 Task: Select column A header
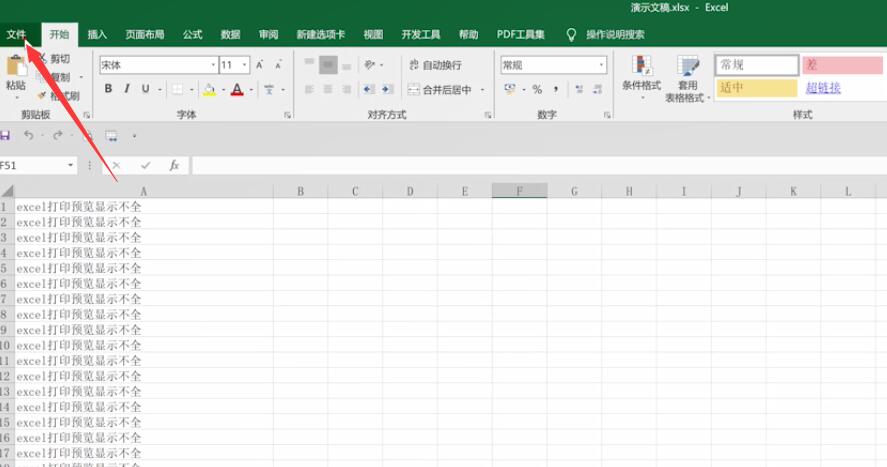tap(144, 191)
